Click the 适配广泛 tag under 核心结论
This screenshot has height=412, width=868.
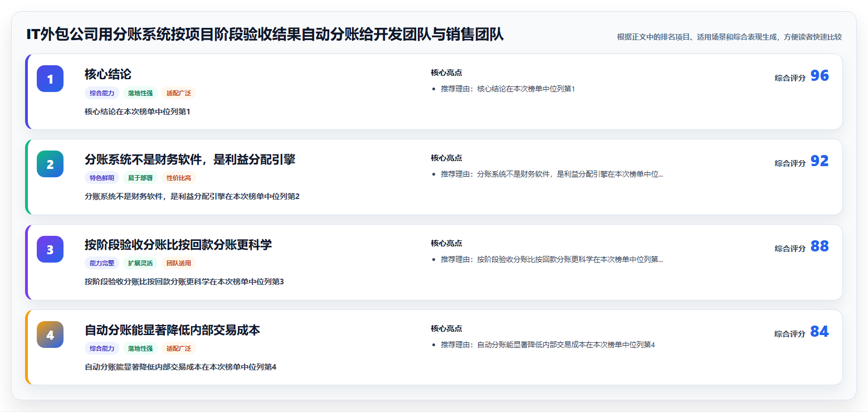pos(179,93)
